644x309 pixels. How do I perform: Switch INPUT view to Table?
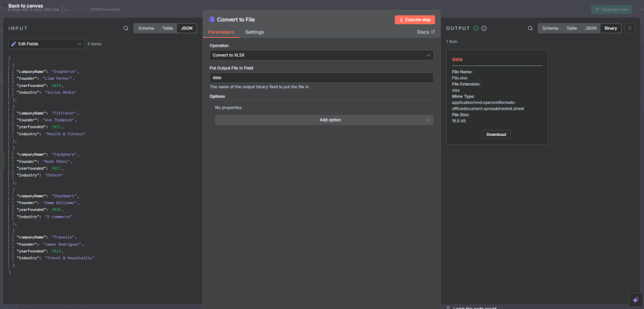pyautogui.click(x=167, y=28)
